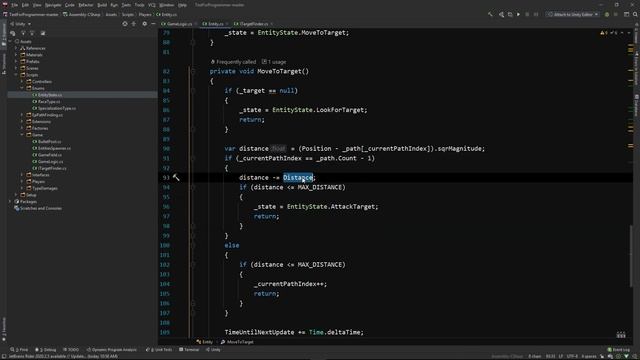Open the Attach to Unity Editor dropdown
Screen dimensions: 640x360
(573, 14)
